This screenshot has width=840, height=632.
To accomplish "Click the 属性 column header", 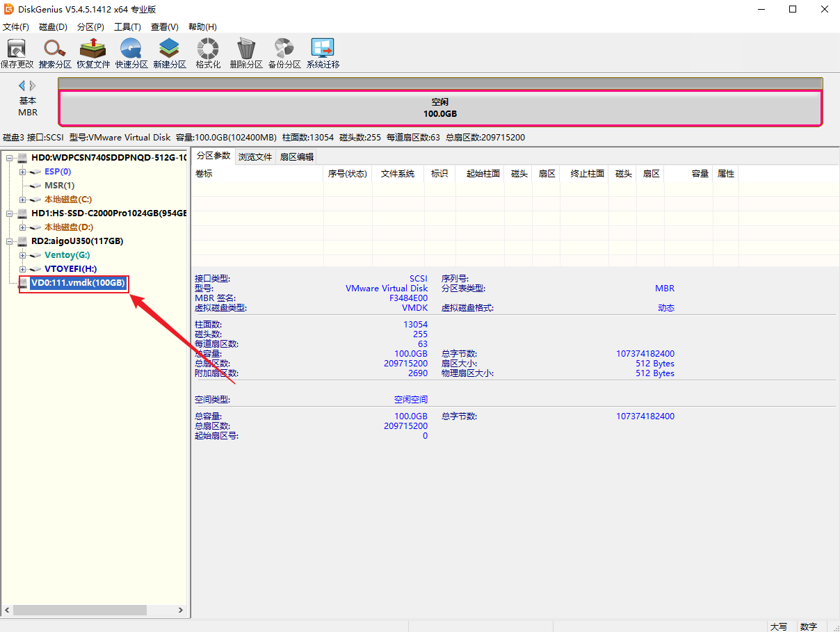I will 726,174.
